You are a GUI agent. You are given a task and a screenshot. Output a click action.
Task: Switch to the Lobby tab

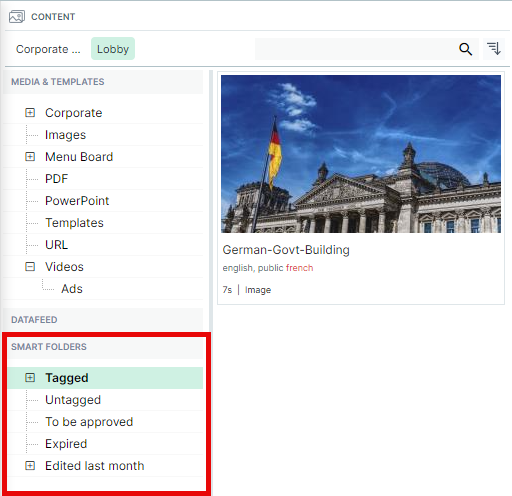[x=113, y=49]
